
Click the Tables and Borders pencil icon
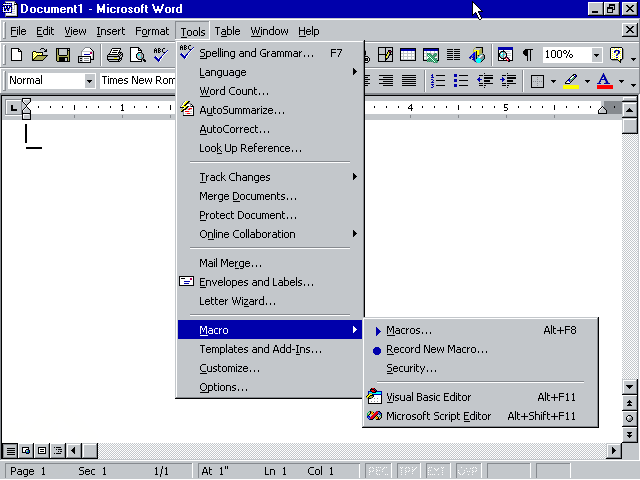(385, 55)
